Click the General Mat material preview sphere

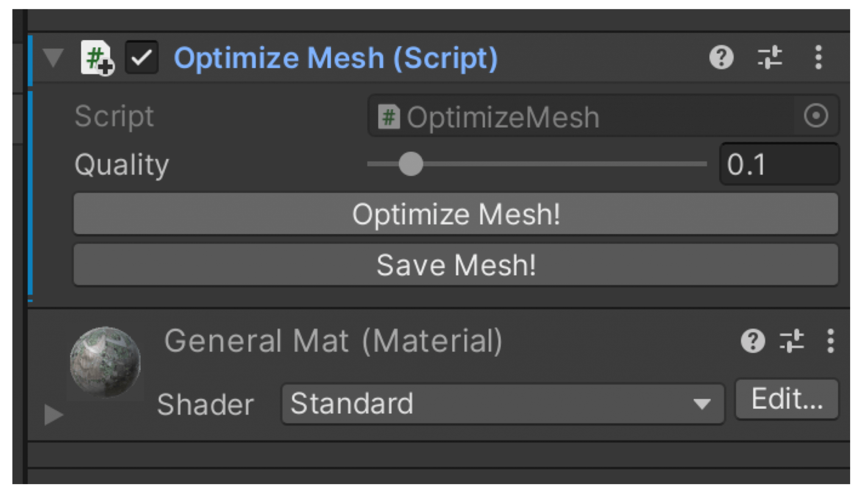coord(105,362)
